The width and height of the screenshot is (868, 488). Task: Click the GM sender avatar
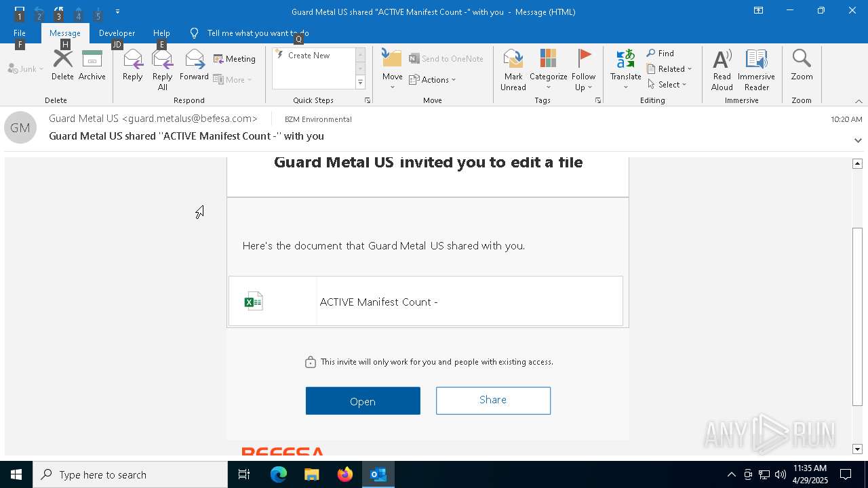[x=20, y=127]
